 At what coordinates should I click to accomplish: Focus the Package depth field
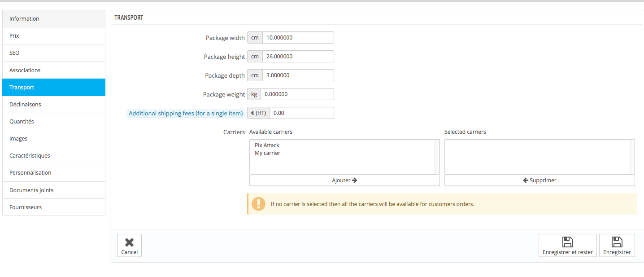298,75
